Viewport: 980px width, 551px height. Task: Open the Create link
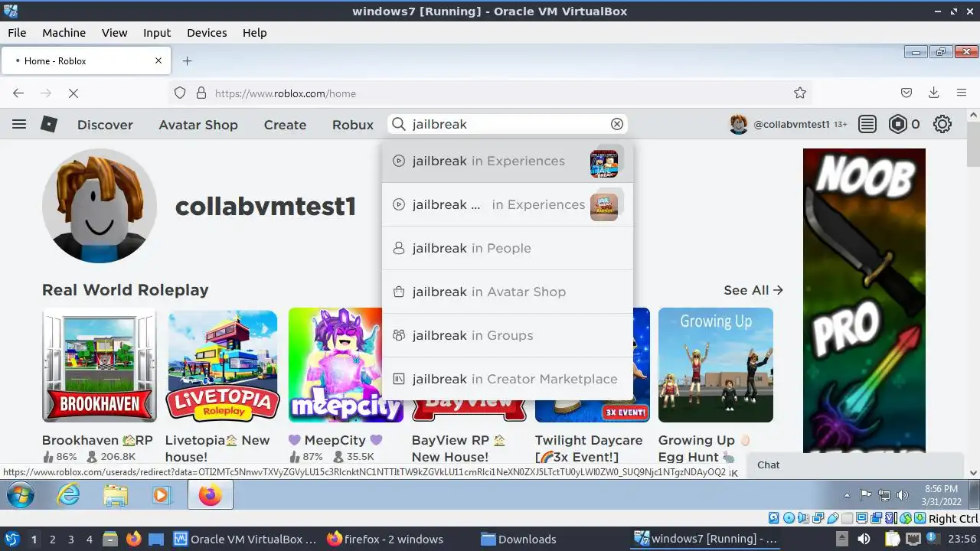(x=285, y=125)
